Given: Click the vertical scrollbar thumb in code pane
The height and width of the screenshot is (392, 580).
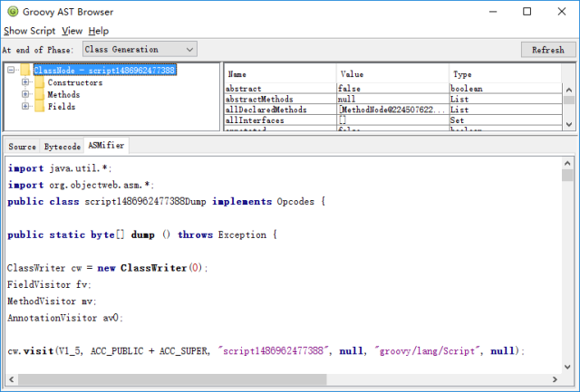Looking at the screenshot, I should pos(567,175).
